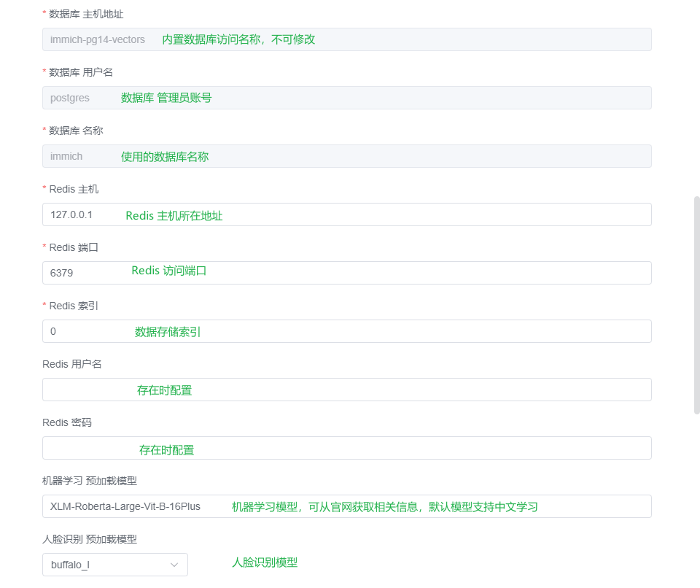Click the Redis 端口 field label
Screen dimensions: 700x588
click(x=74, y=247)
